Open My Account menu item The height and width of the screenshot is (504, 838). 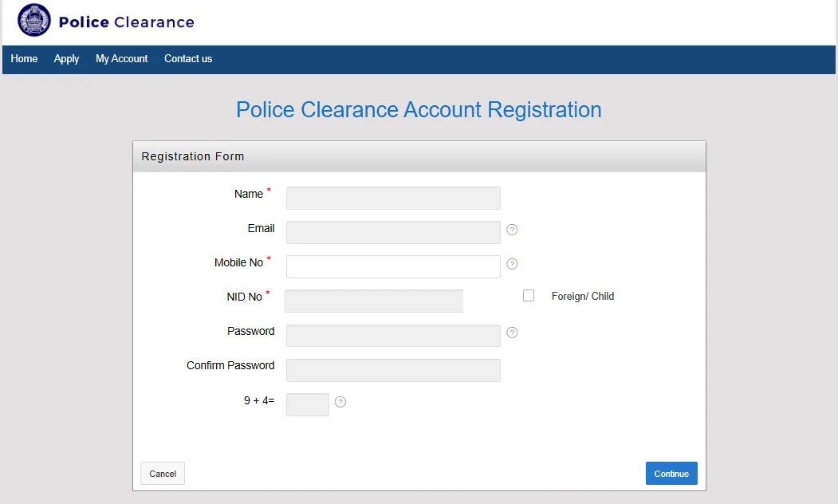[121, 59]
